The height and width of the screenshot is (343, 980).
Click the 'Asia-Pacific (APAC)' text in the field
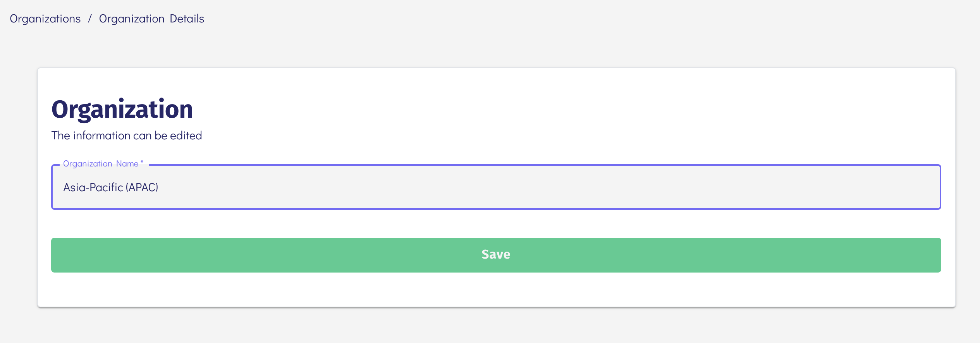(111, 187)
